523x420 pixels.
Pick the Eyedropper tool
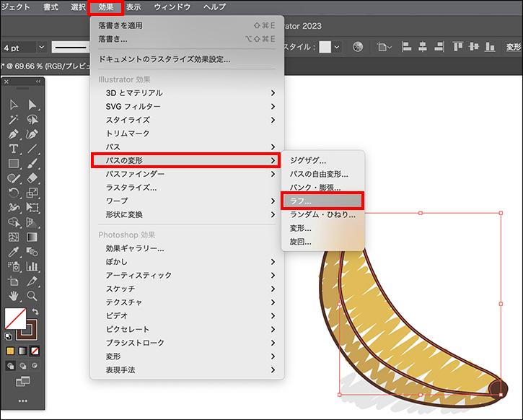point(13,252)
